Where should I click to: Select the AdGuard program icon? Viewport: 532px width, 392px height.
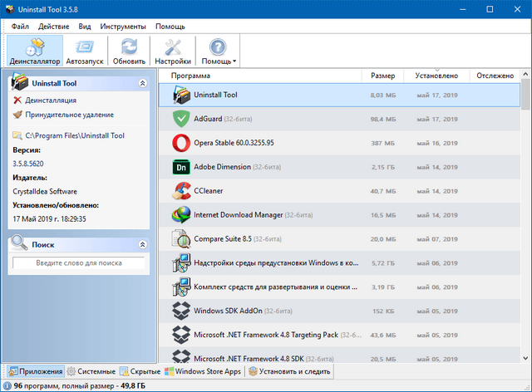[x=181, y=119]
